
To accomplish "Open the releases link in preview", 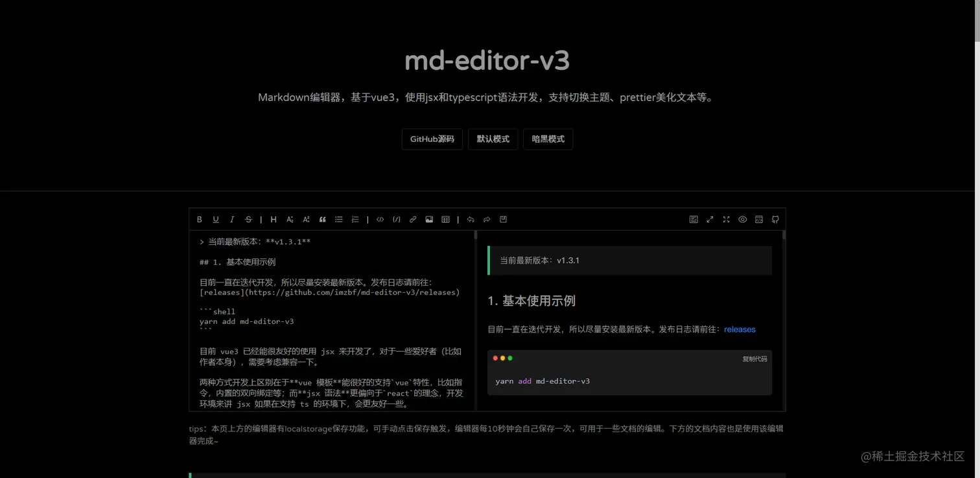I will [740, 329].
